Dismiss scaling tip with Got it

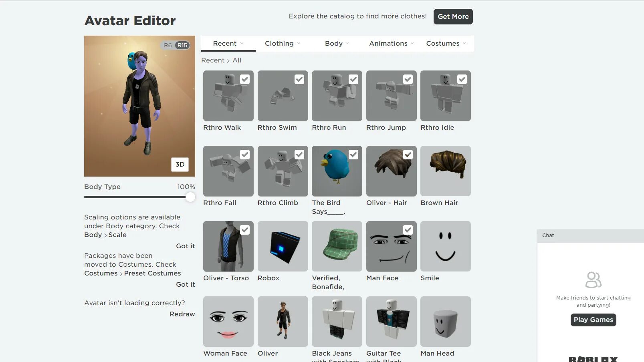click(186, 246)
